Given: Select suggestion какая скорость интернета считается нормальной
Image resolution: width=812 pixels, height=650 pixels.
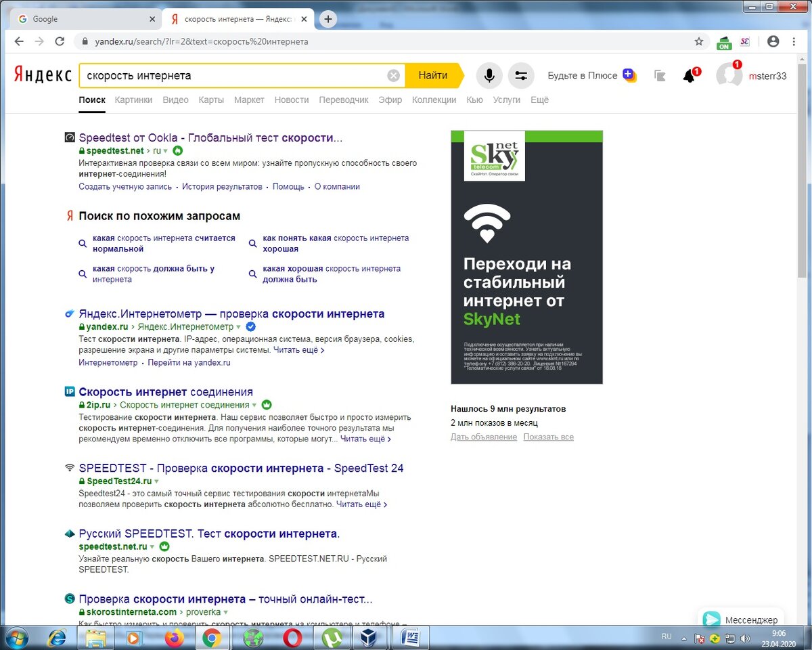Looking at the screenshot, I should pyautogui.click(x=164, y=243).
